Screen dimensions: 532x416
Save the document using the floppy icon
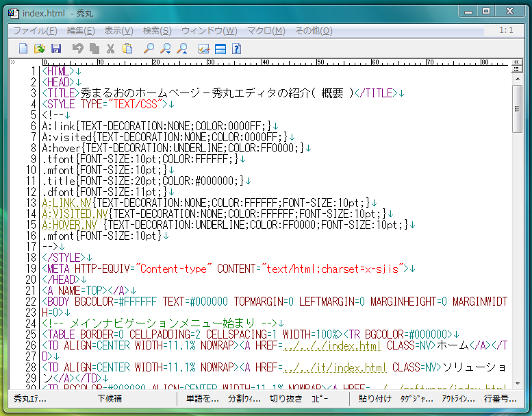(x=56, y=49)
